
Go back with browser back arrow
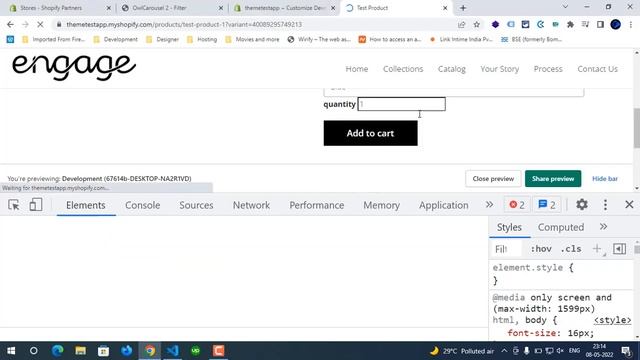click(x=10, y=24)
